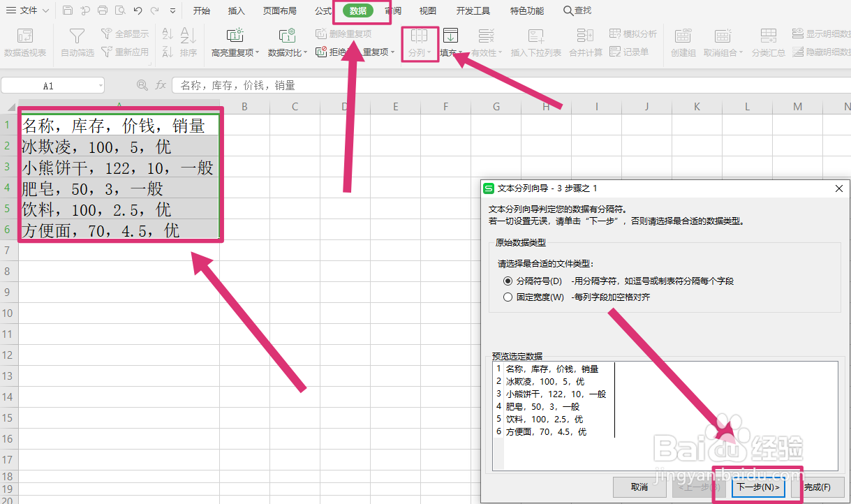Cancel the text-to-columns wizard
Image resolution: width=851 pixels, height=504 pixels.
(639, 487)
